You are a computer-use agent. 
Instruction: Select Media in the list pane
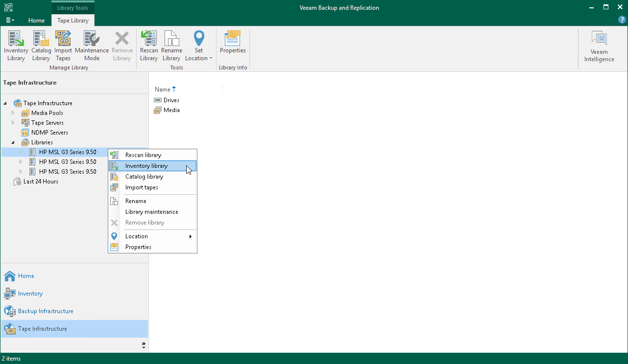[171, 110]
